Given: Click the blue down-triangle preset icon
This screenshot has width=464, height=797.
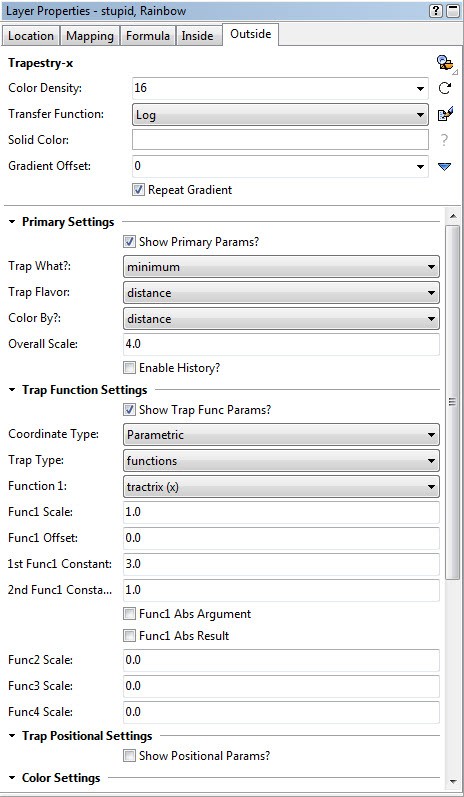Looking at the screenshot, I should pyautogui.click(x=445, y=166).
